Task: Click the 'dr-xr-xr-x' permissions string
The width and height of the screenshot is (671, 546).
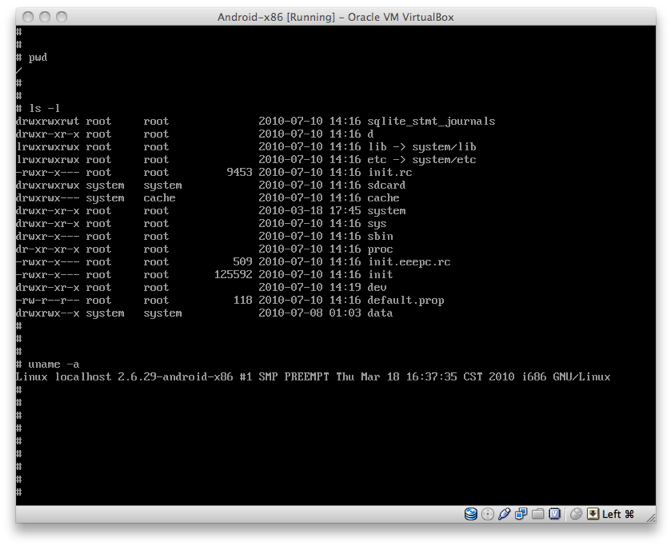Action: pos(48,249)
